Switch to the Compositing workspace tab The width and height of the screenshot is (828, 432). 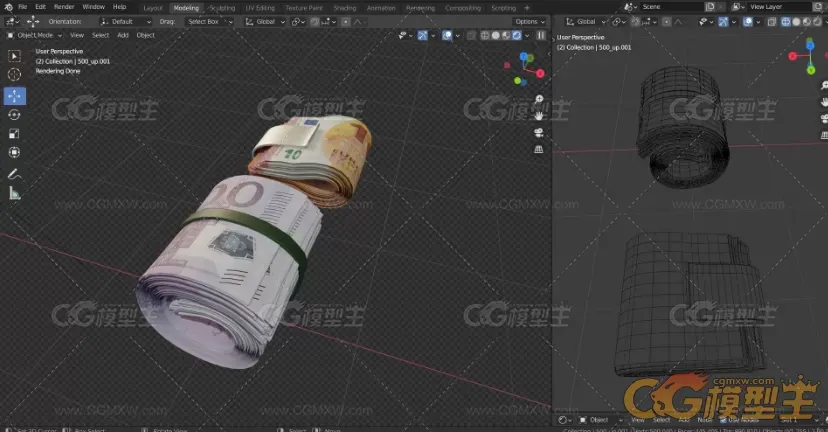coord(463,8)
